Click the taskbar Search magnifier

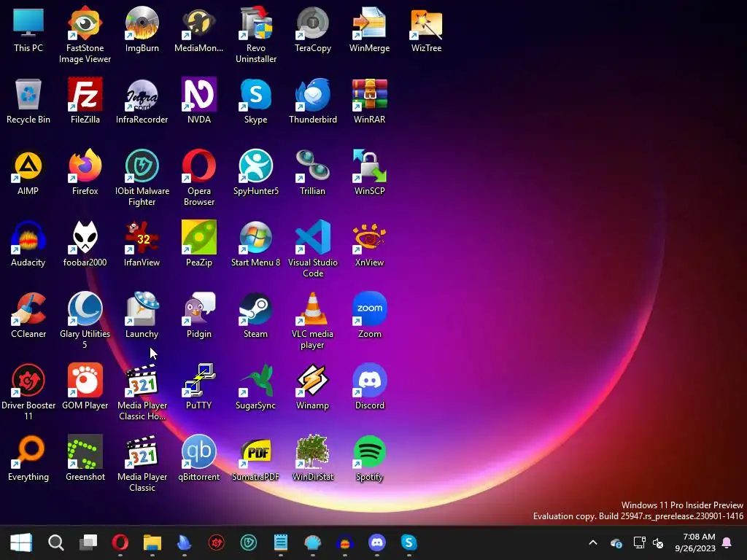[55, 542]
